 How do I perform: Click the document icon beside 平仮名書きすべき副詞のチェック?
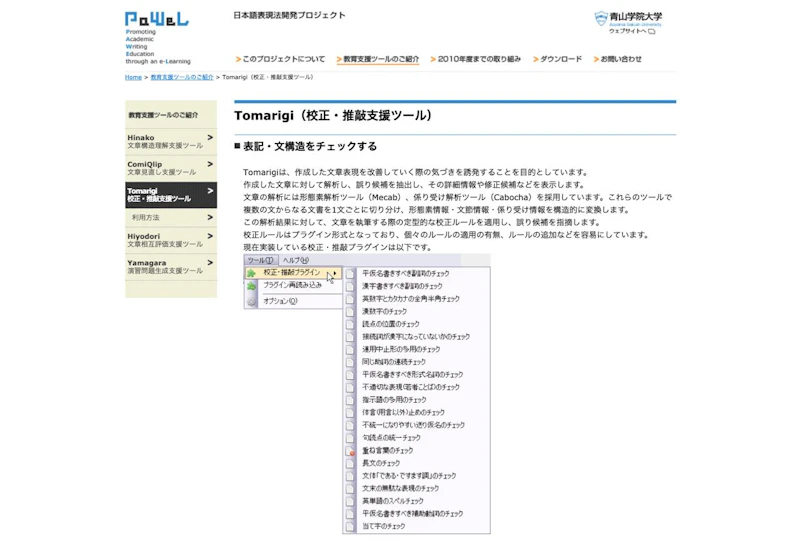350,274
